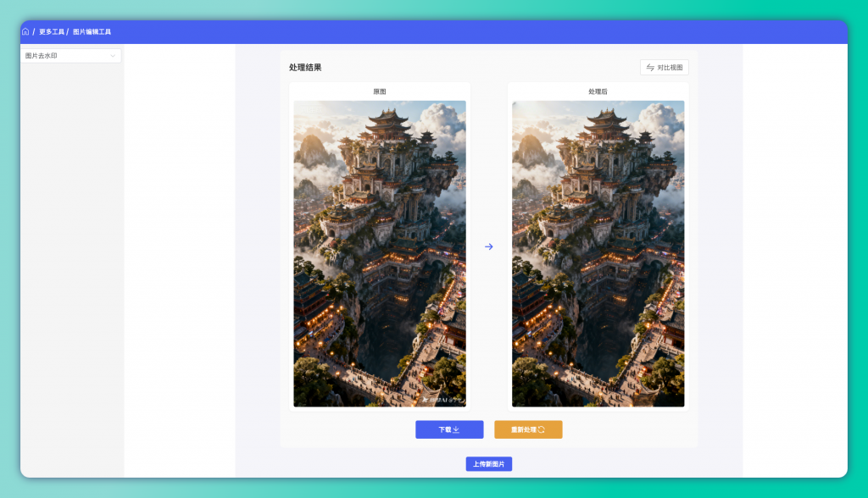This screenshot has height=498, width=868.
Task: Open the 图片编辑工具 breadcrumb item
Action: click(92, 31)
